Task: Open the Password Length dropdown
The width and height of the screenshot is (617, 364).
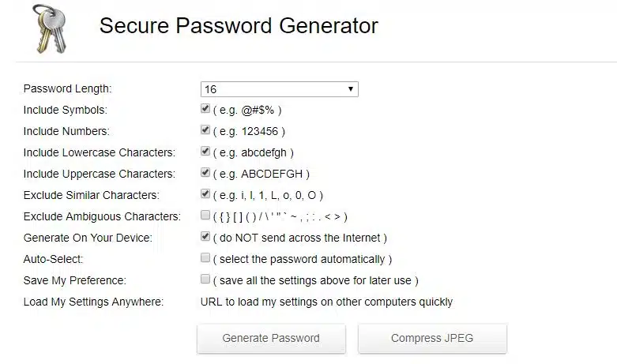Action: tap(279, 89)
